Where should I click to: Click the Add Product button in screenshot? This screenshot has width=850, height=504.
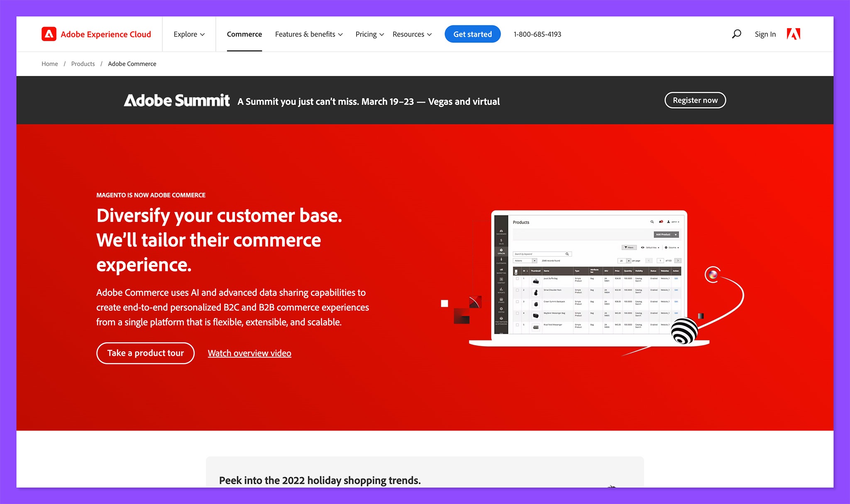(x=666, y=234)
